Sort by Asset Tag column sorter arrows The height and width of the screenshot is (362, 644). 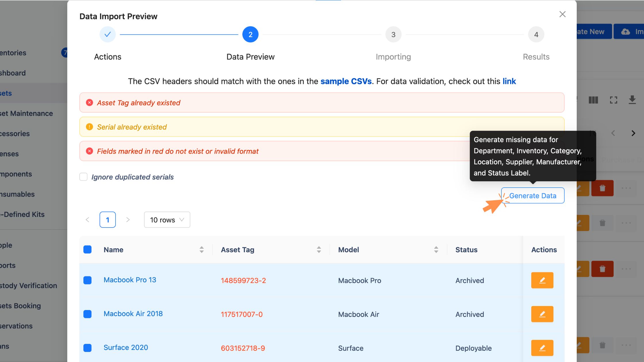(319, 250)
